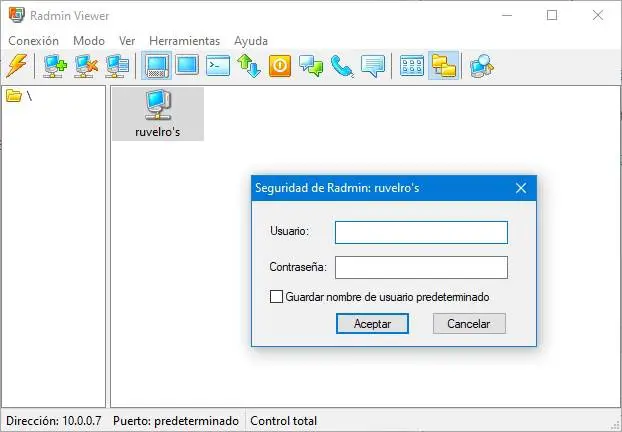Click Control total status bar text

(x=284, y=420)
